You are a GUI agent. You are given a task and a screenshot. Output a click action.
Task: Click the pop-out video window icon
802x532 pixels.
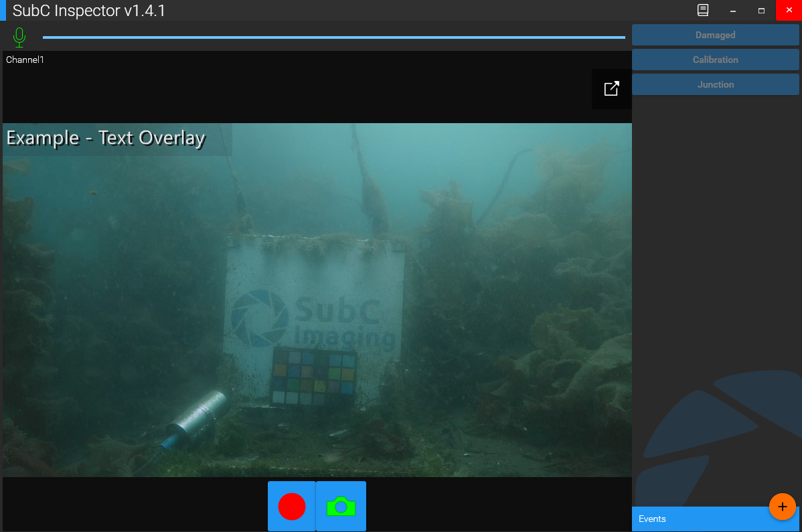pos(611,88)
